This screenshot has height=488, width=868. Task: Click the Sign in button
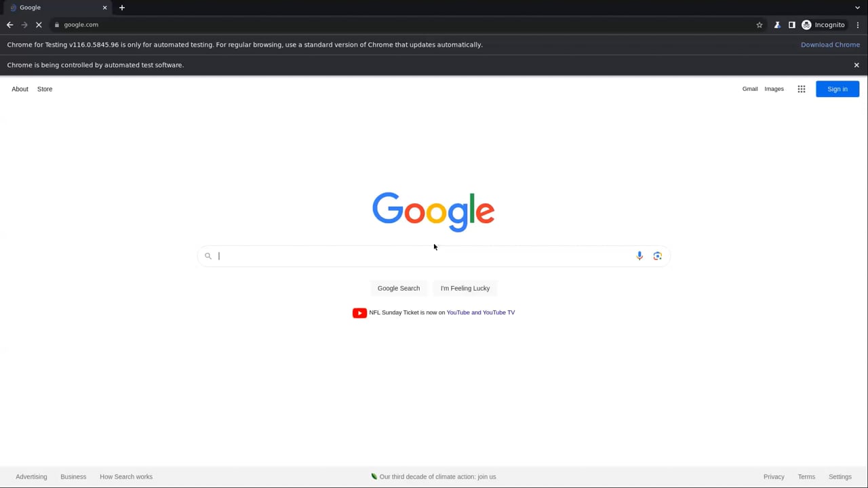click(837, 89)
